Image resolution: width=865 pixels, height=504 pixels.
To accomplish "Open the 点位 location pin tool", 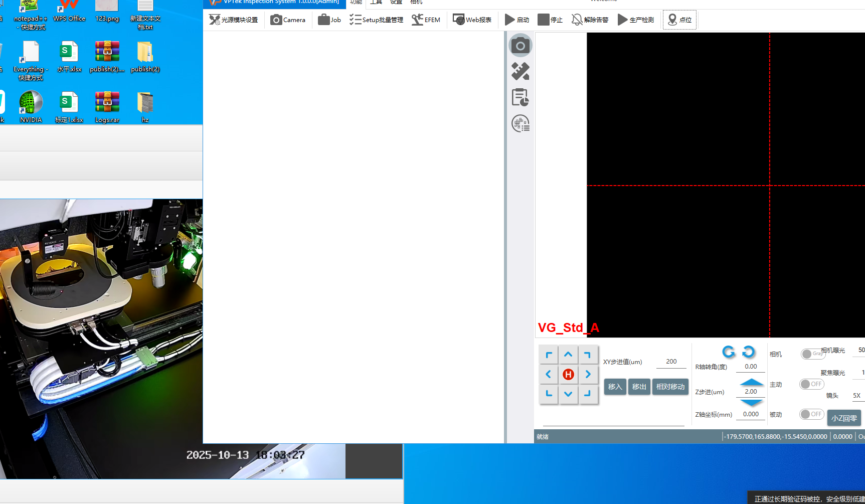I will pyautogui.click(x=679, y=20).
